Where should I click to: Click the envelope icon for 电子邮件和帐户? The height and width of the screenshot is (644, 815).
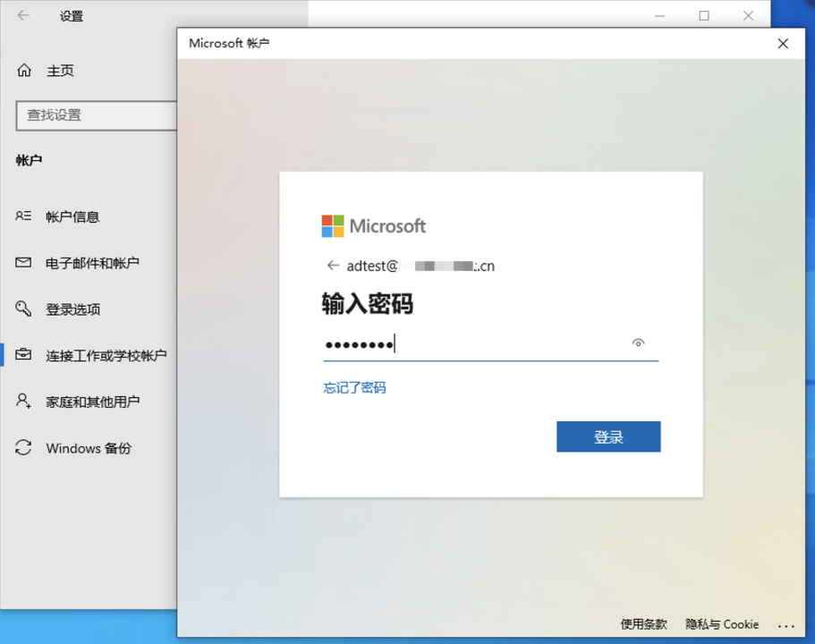pos(23,262)
